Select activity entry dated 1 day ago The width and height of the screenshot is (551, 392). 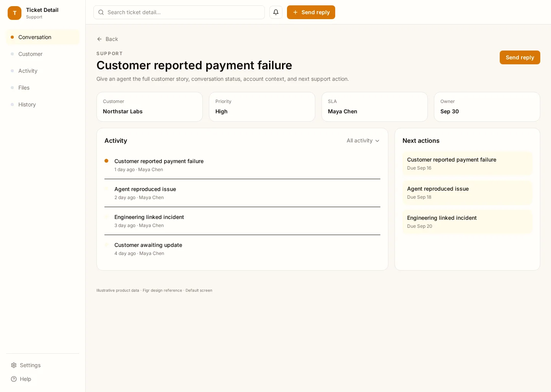(x=242, y=165)
